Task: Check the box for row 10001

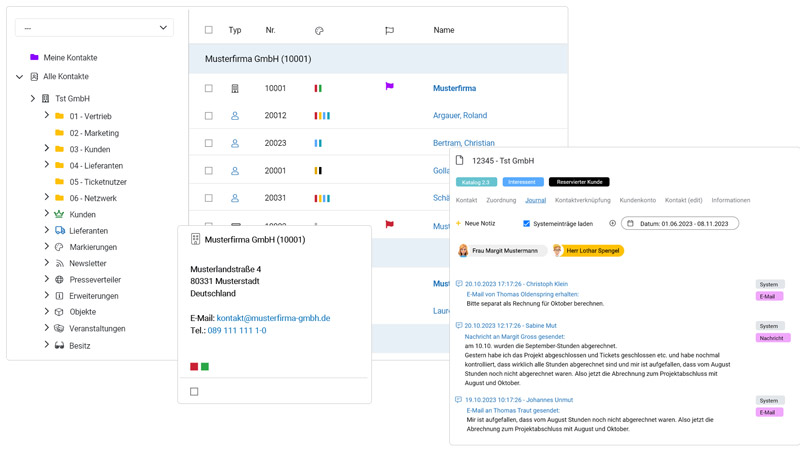Action: 209,88
